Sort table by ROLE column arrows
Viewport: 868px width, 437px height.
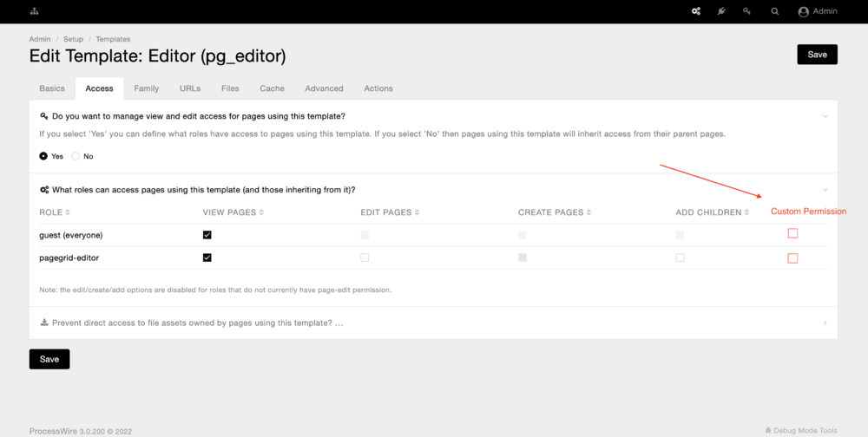tap(68, 212)
